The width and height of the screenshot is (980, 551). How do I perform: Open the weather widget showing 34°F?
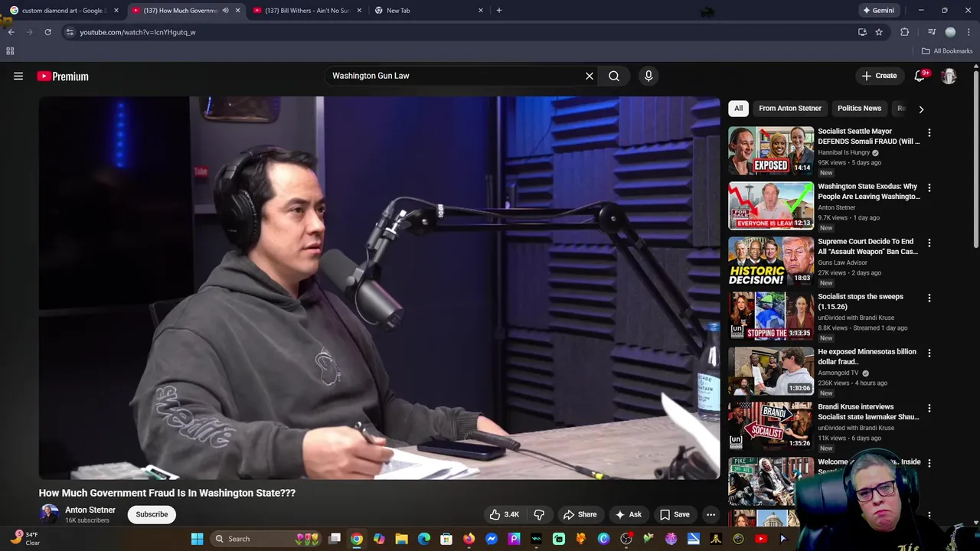(x=25, y=539)
